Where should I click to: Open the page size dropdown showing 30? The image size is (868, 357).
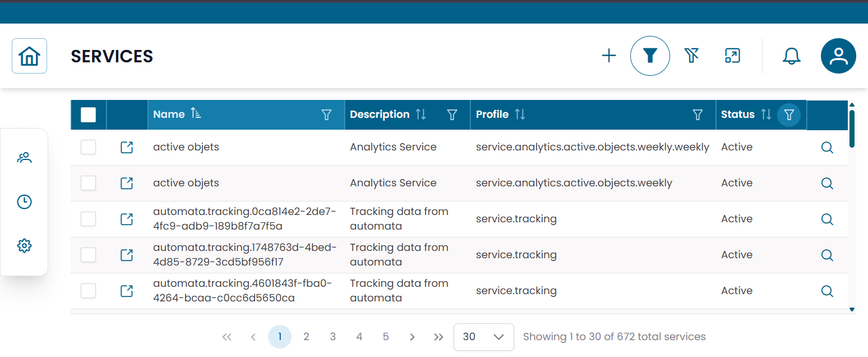click(x=483, y=337)
